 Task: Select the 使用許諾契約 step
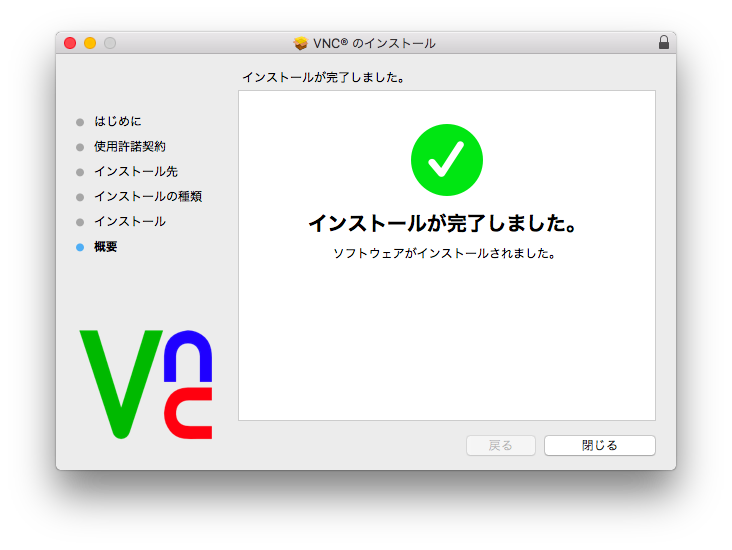point(130,147)
